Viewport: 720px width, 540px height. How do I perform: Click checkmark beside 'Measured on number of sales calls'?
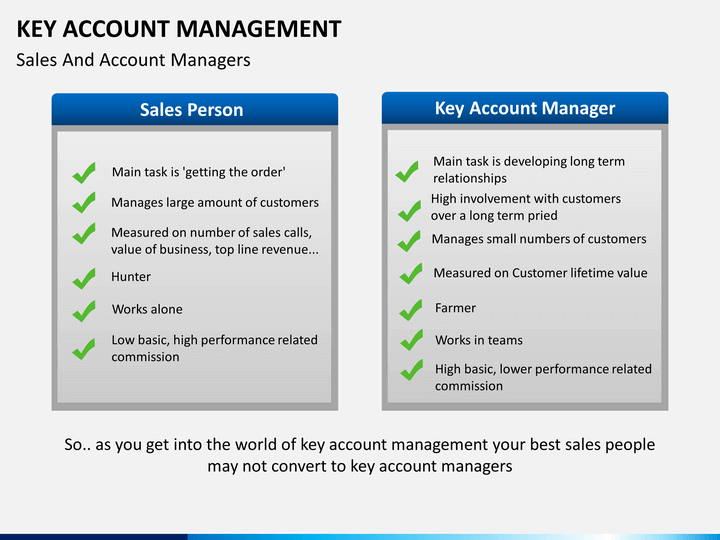point(84,233)
